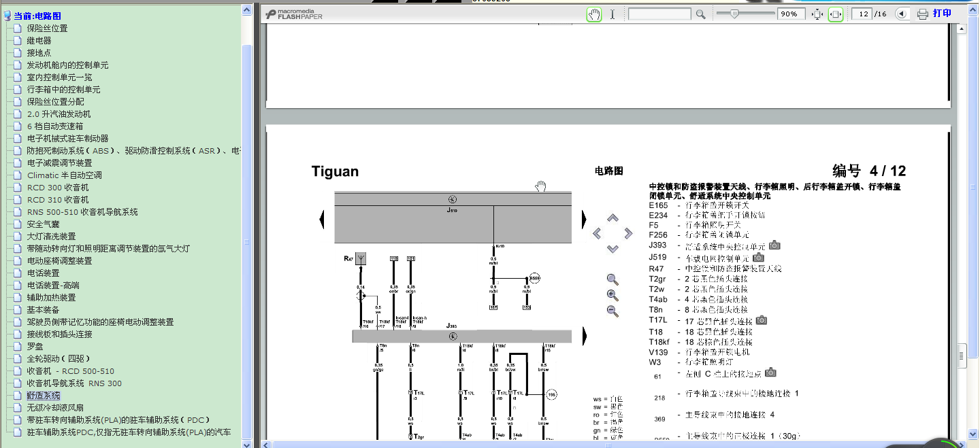Click the J393 control unit block
Image resolution: width=980 pixels, height=448 pixels.
[462, 336]
